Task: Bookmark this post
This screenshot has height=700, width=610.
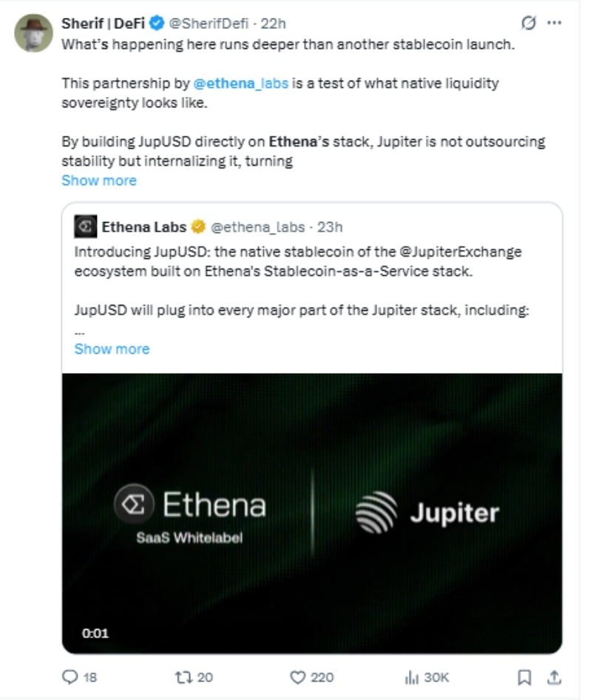Action: [x=523, y=677]
